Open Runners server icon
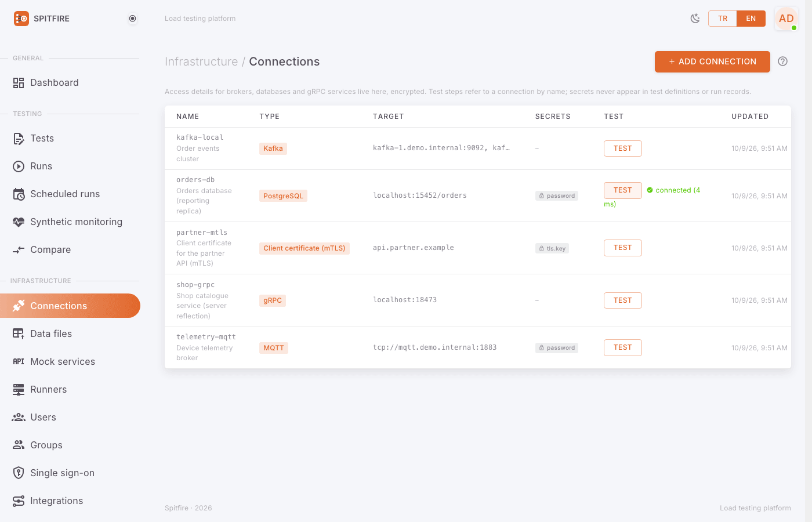This screenshot has height=522, width=812. [x=19, y=389]
